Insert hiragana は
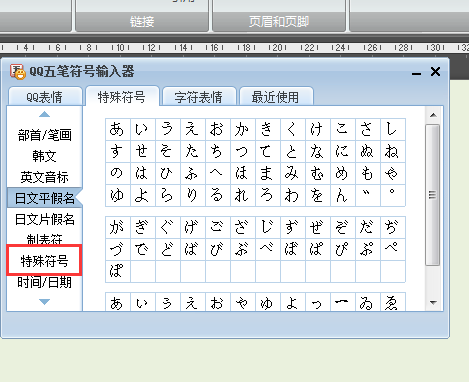Screen dimensions: 469x382 143,173
